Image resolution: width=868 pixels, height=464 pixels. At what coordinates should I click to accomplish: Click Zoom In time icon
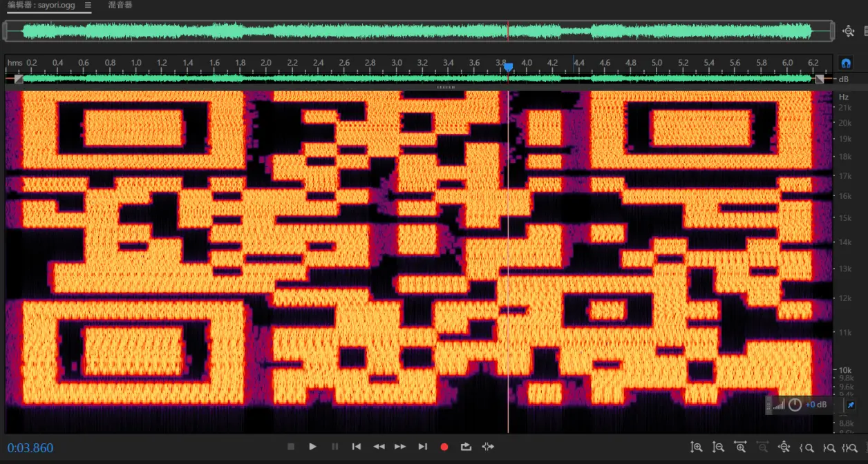coord(740,447)
